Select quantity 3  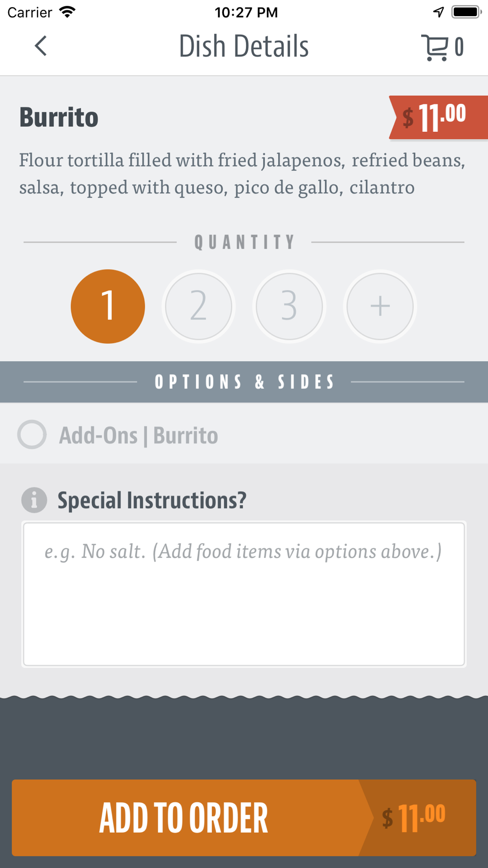coord(289,306)
